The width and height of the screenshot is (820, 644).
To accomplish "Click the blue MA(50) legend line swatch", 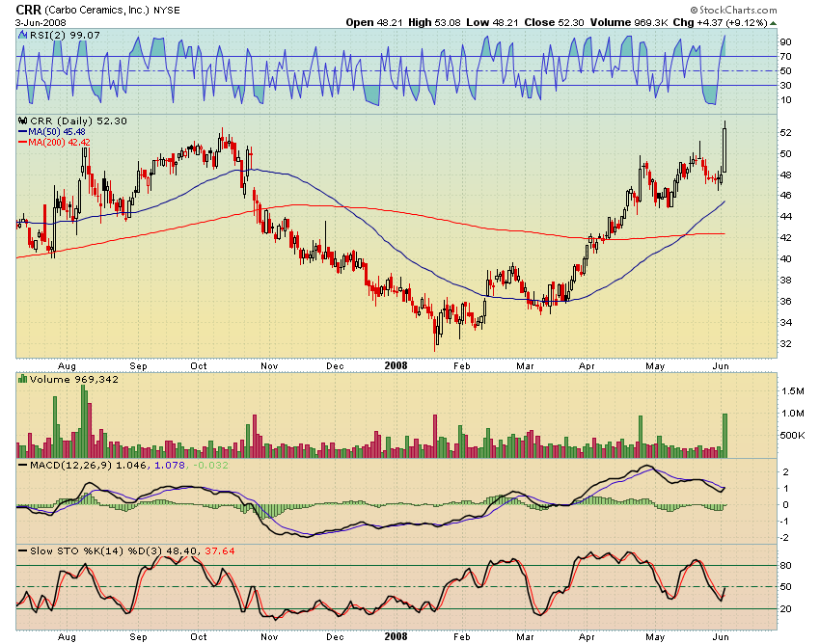I will (22, 132).
